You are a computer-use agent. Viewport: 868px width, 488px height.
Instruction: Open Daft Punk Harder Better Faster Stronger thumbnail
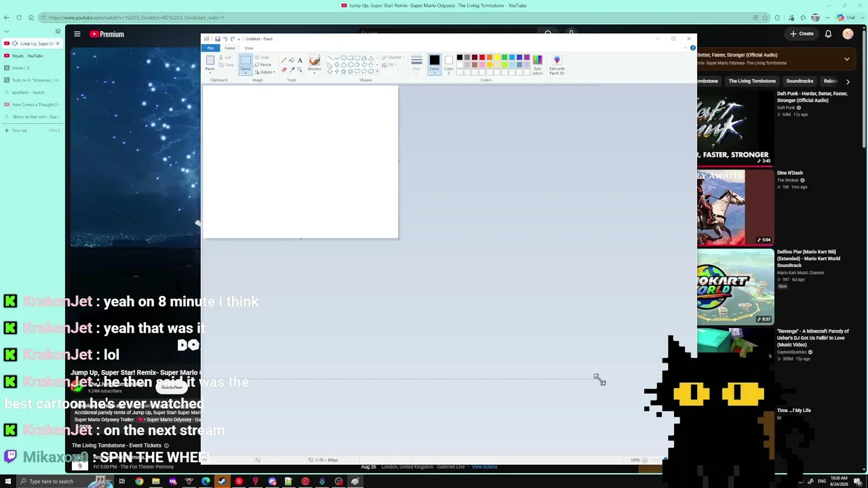[736, 128]
